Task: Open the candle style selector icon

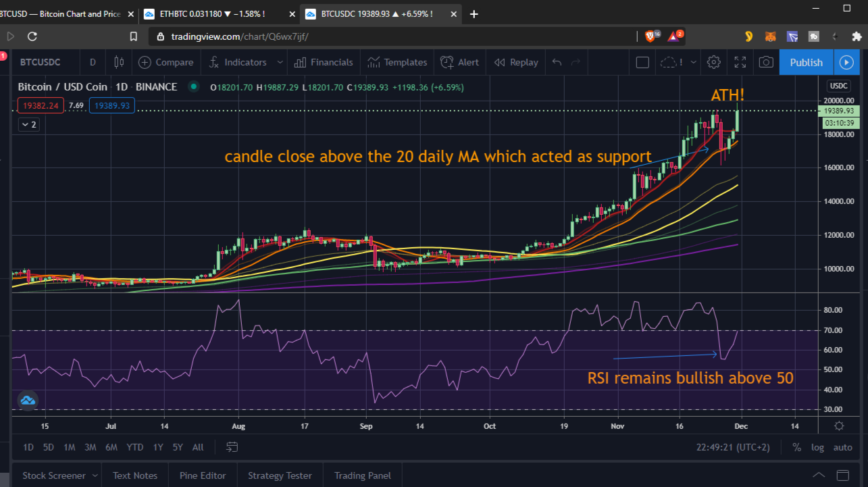Action: click(x=118, y=61)
